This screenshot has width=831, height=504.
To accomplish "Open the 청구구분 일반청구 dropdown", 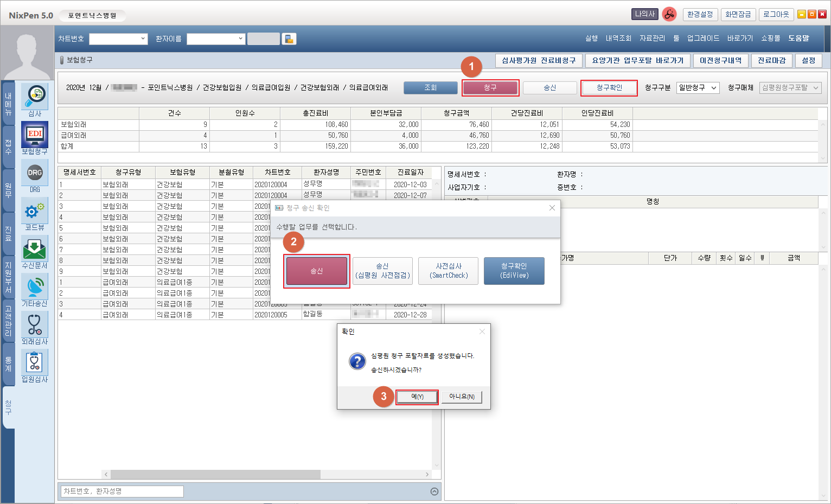I will (x=698, y=88).
